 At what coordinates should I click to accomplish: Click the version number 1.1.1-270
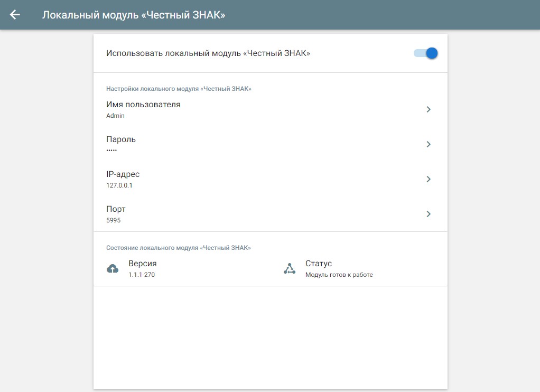[x=142, y=275]
